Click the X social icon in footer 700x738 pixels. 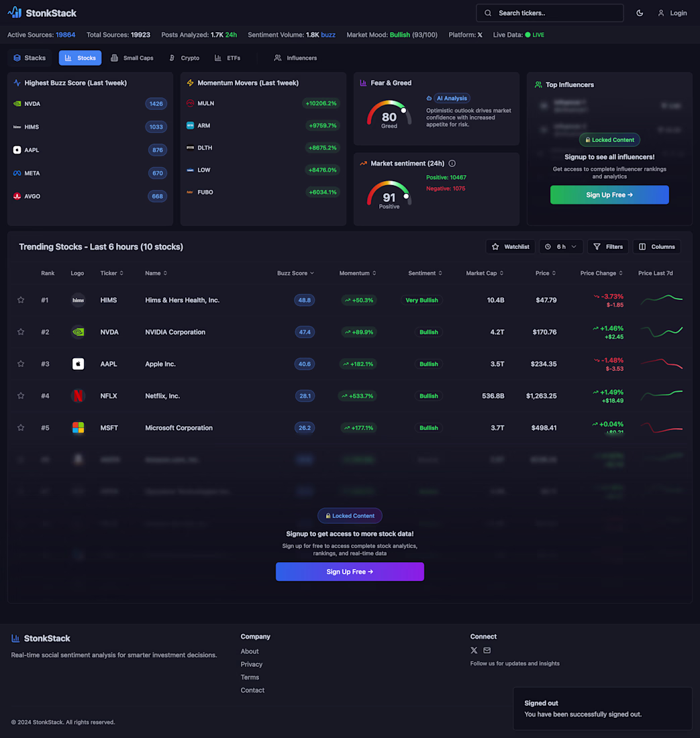[x=474, y=651]
